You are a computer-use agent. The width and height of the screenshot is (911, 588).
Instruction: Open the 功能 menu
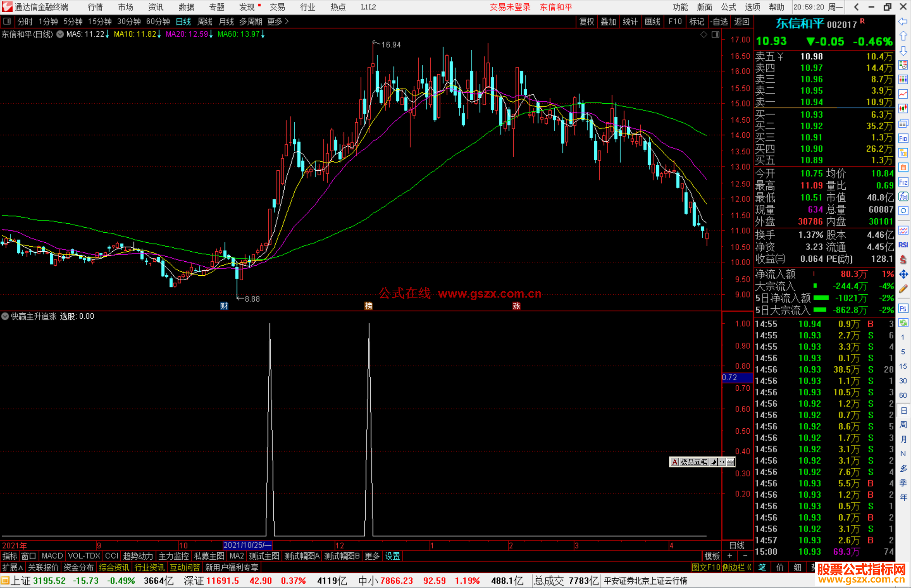pos(680,7)
